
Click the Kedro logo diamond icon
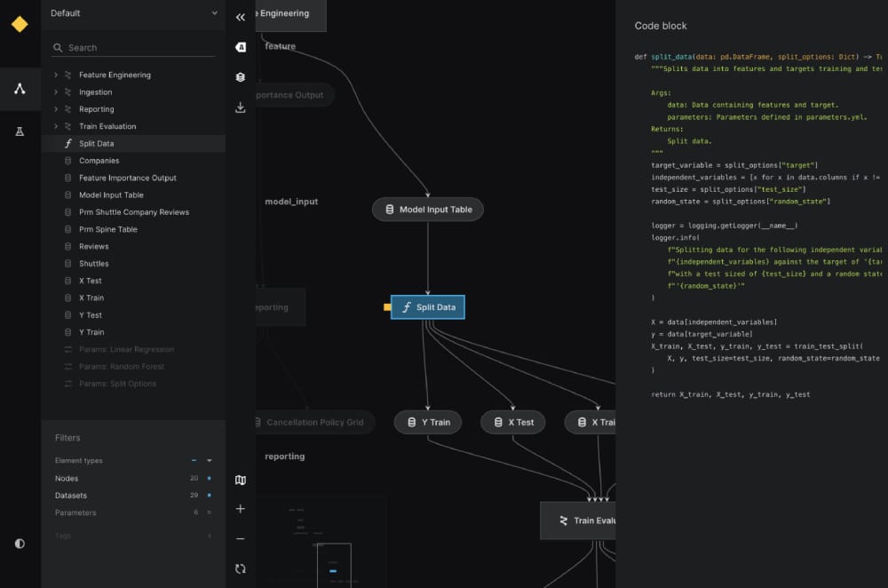click(20, 24)
